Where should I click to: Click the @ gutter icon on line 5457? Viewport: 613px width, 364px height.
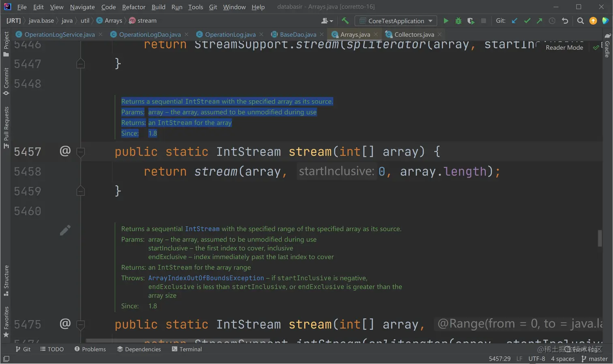[65, 151]
